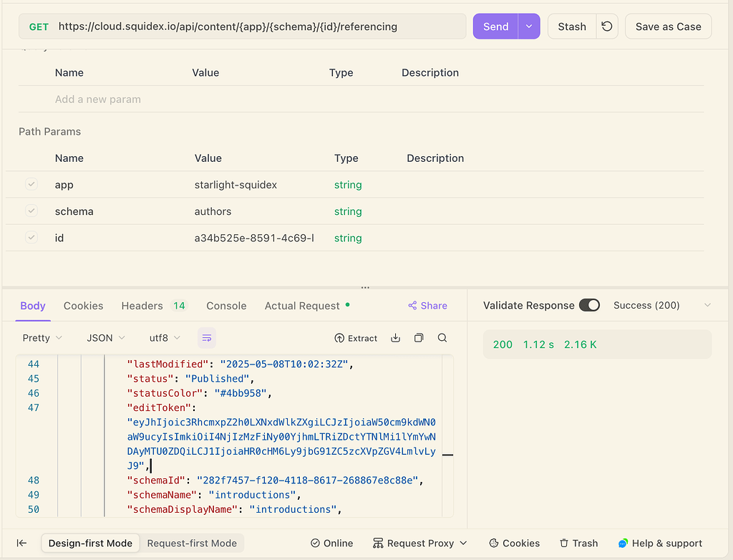Screen dimensions: 733x560
Task: Open the Trash from the status bar
Action: click(x=578, y=543)
